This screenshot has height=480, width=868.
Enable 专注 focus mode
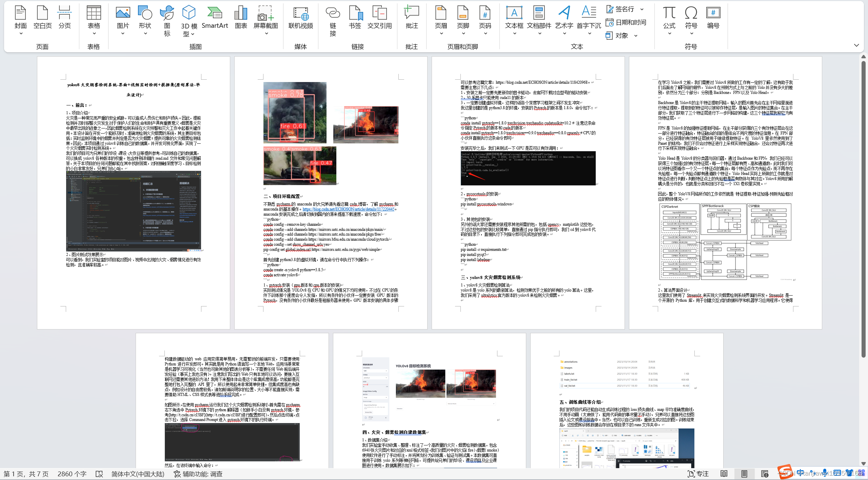pyautogui.click(x=698, y=474)
